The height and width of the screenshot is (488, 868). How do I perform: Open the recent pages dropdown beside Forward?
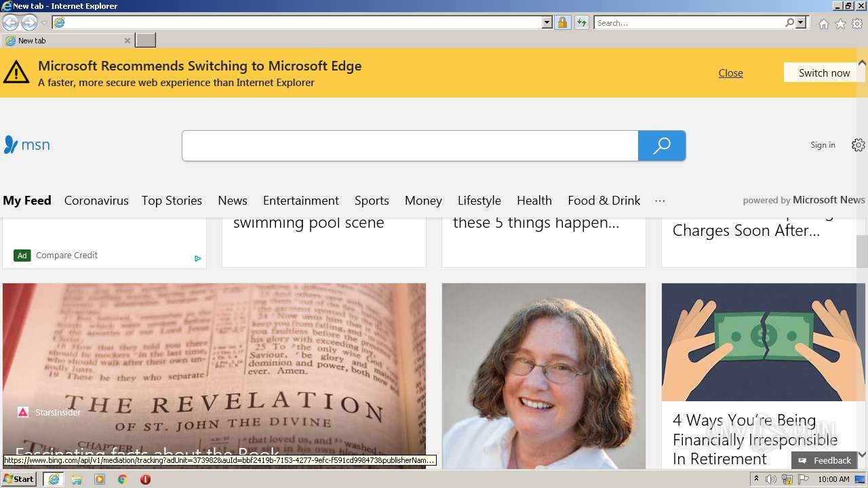[x=44, y=23]
